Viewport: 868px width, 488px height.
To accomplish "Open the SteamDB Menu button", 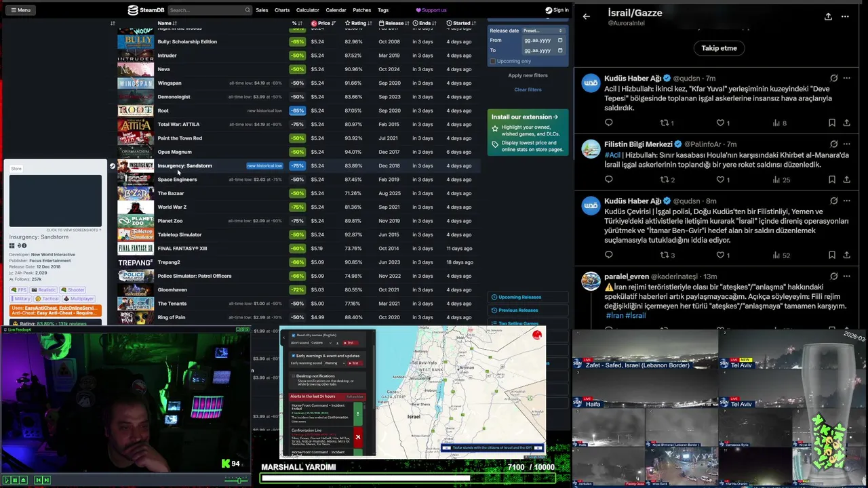I will pyautogui.click(x=20, y=10).
